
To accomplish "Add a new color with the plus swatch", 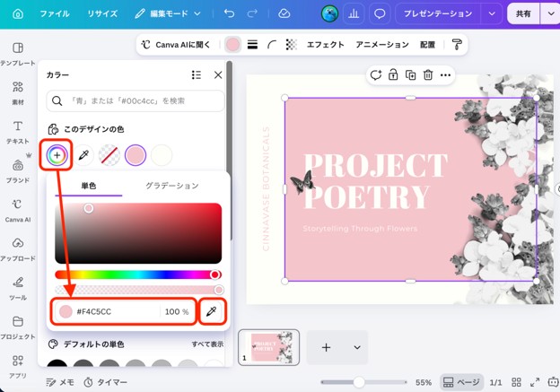I will point(57,155).
